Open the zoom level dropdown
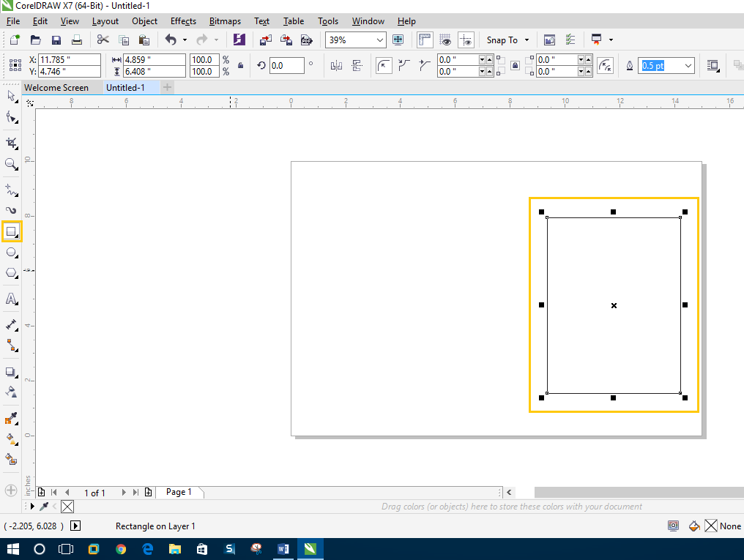Image resolution: width=744 pixels, height=560 pixels. (379, 40)
